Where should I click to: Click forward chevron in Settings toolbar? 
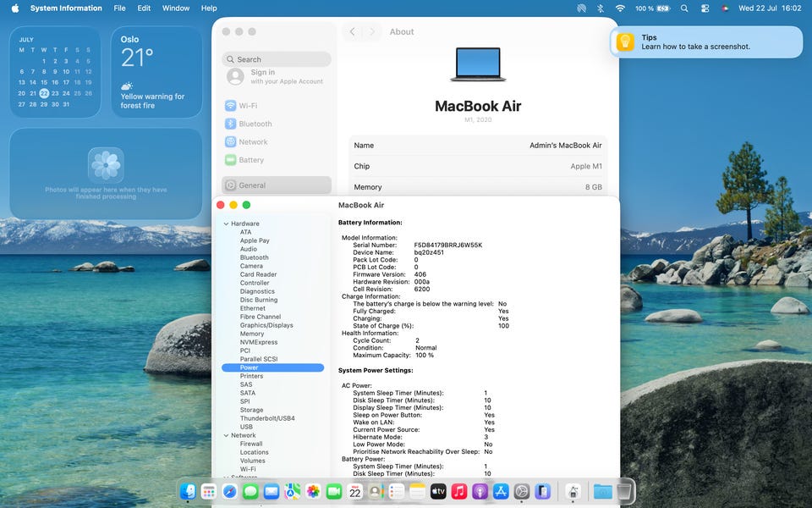pyautogui.click(x=372, y=31)
